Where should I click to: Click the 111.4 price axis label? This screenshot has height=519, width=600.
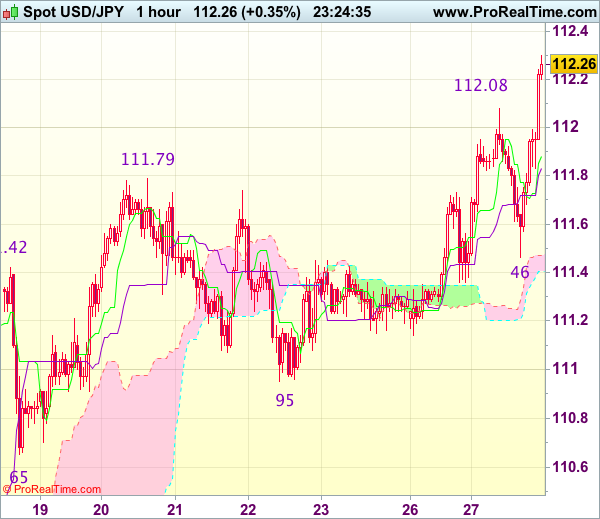tap(571, 272)
